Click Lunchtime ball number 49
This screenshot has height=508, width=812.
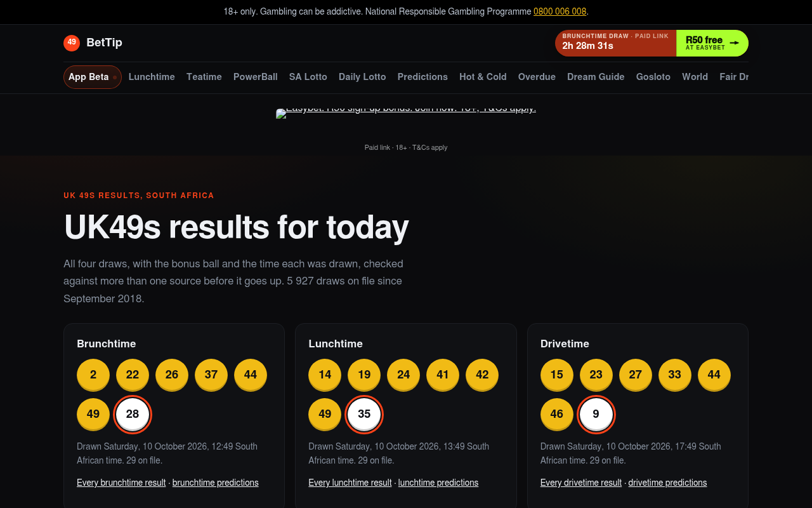coord(325,414)
